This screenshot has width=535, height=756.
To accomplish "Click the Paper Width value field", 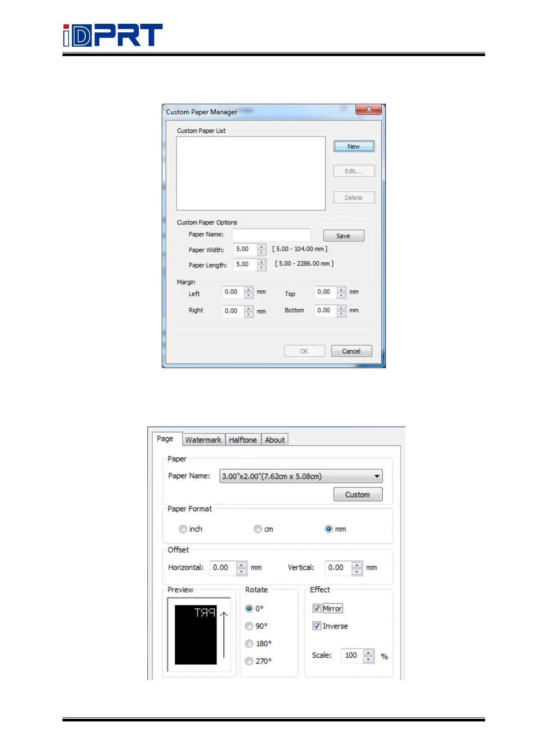I will [245, 249].
